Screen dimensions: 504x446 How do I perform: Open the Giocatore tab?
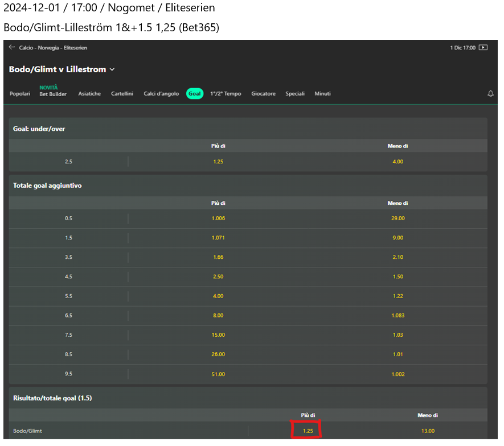point(263,94)
